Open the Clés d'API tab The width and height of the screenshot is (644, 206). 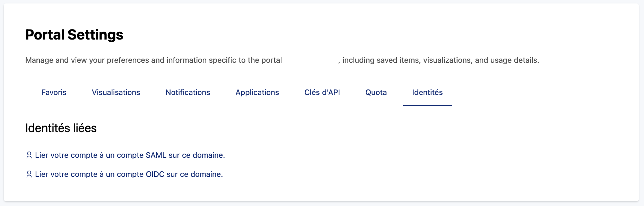[x=322, y=93]
